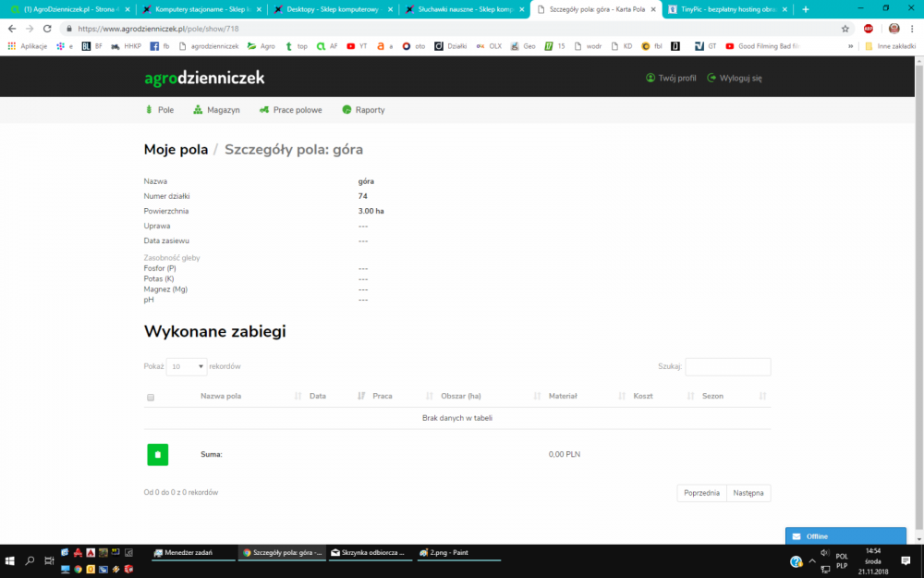This screenshot has width=924, height=578.
Task: Open a new browser tab with plus
Action: [806, 9]
